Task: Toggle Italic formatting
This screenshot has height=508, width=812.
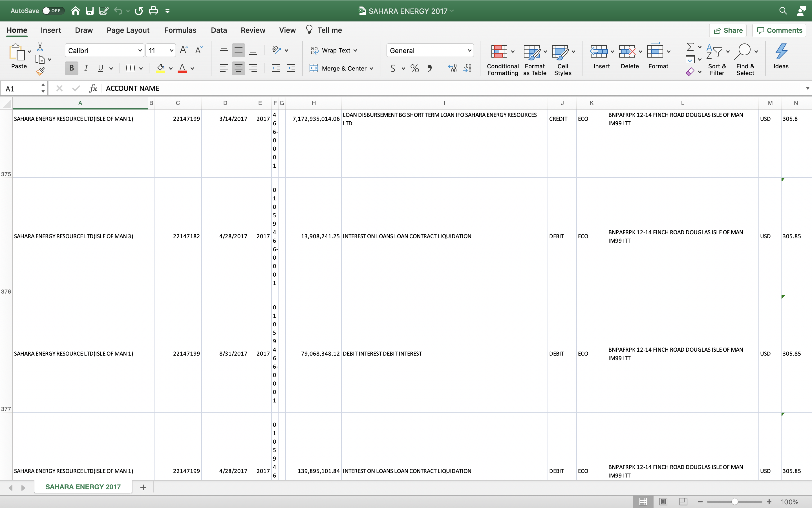Action: (86, 68)
